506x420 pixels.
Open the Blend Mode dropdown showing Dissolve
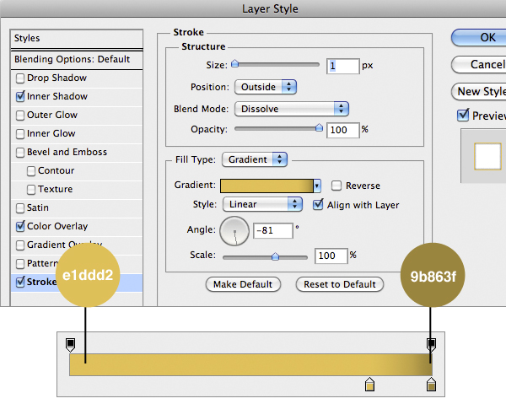point(292,109)
